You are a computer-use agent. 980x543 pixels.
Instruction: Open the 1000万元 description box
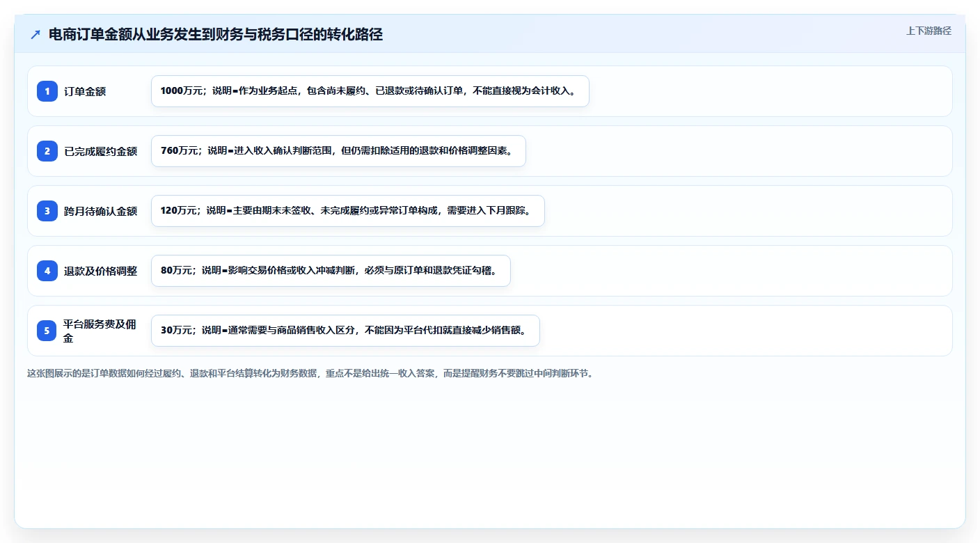coord(370,91)
